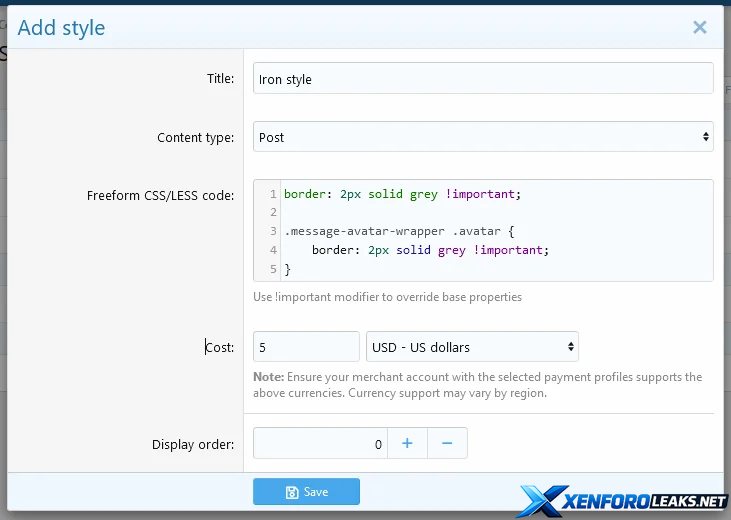Click the Display order number field
Viewport: 731px width, 520px height.
(320, 443)
